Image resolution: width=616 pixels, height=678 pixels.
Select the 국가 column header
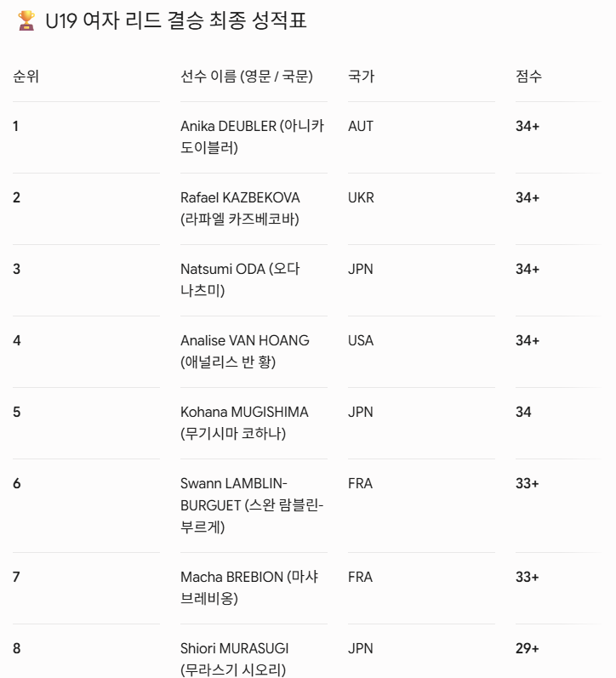pyautogui.click(x=362, y=76)
